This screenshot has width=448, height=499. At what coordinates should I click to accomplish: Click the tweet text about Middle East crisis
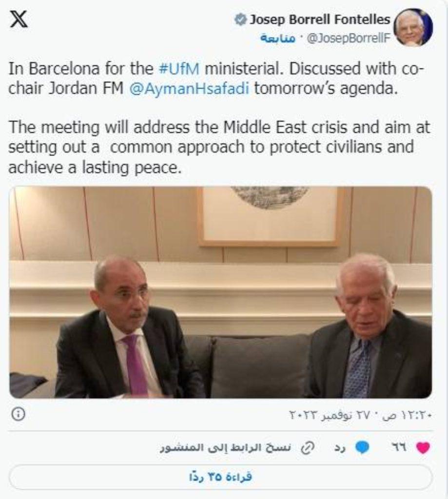point(219,147)
